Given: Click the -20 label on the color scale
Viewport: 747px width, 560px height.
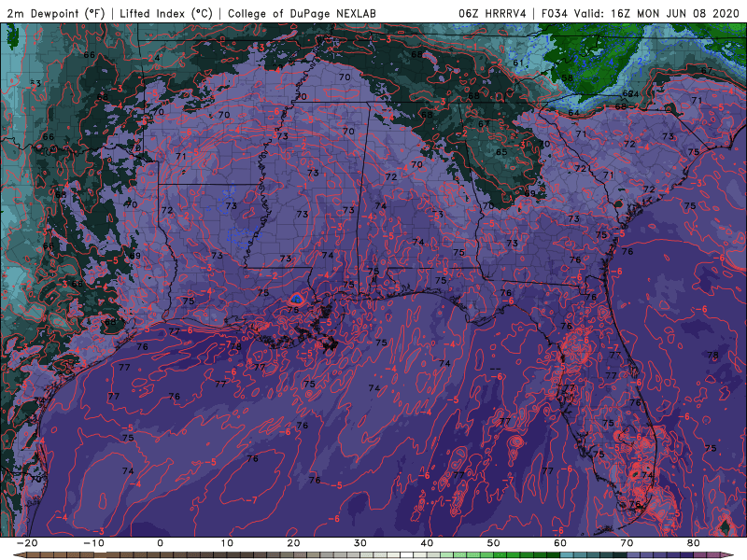Looking at the screenshot, I should pos(27,543).
